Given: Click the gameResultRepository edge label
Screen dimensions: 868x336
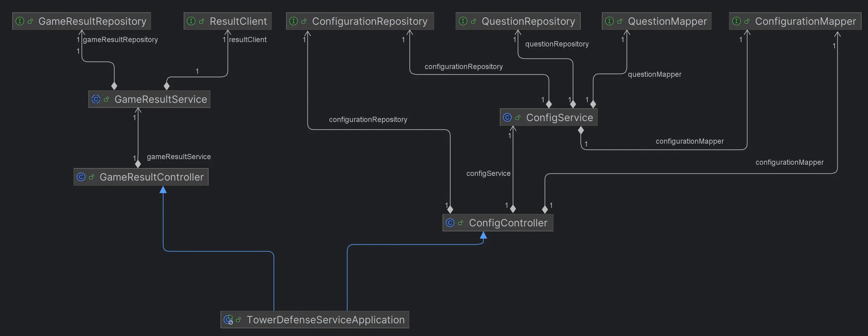Looking at the screenshot, I should (120, 40).
